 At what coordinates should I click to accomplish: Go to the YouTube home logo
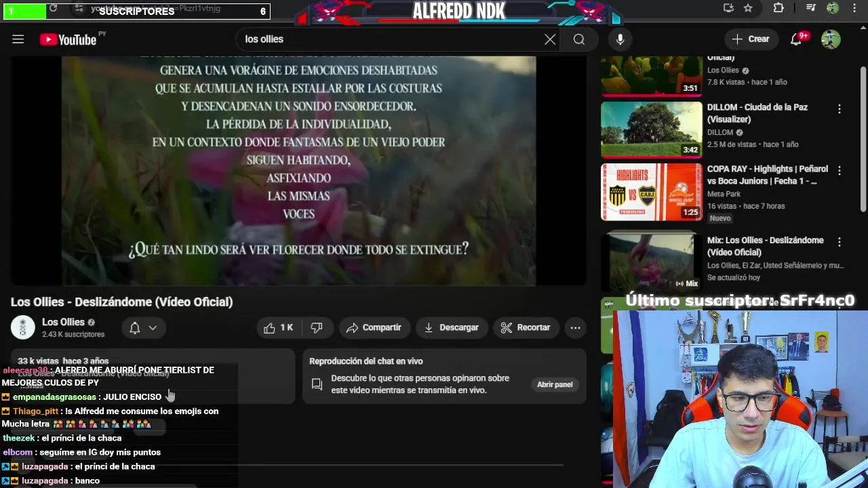point(68,39)
